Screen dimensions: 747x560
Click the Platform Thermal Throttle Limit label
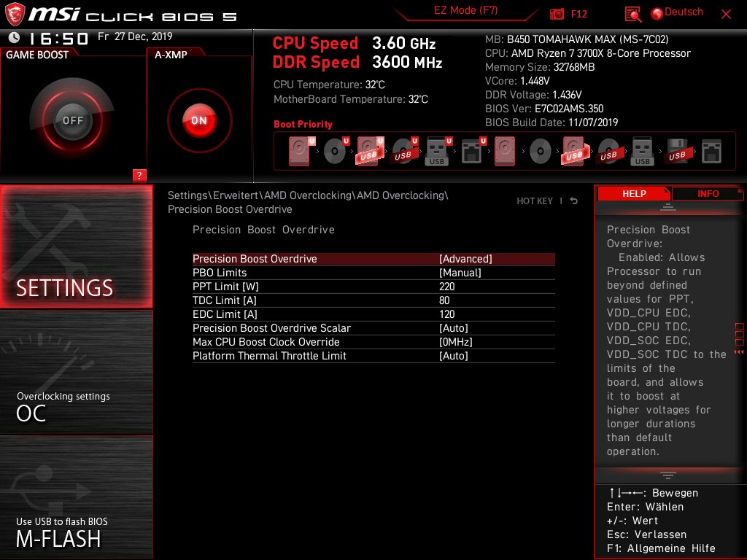coord(269,356)
